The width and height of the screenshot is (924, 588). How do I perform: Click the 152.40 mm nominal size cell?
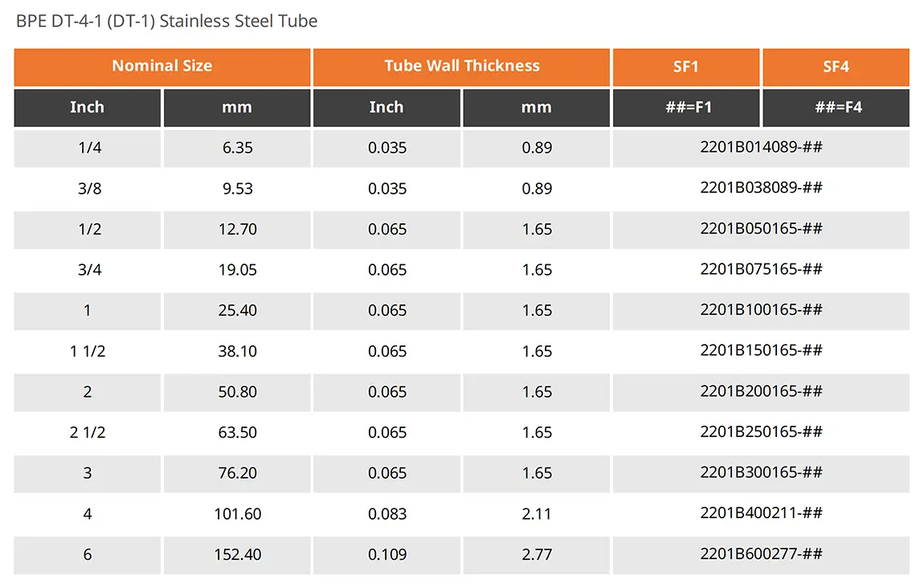[237, 554]
